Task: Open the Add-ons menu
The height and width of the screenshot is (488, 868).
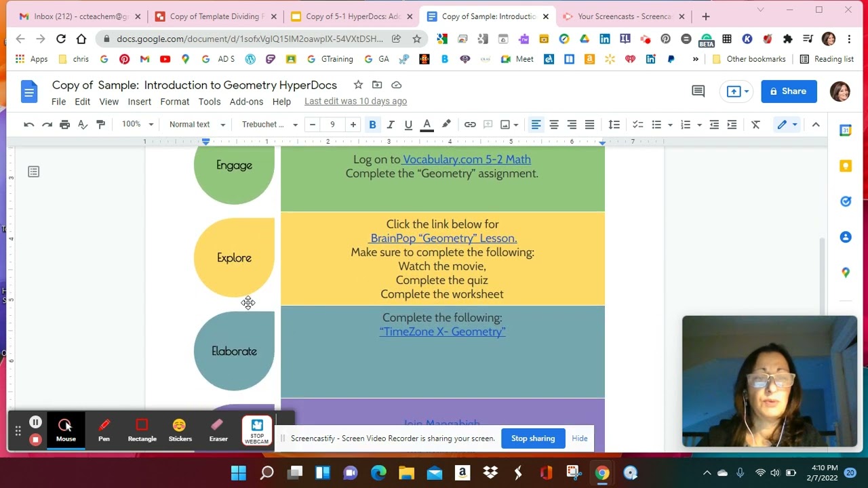Action: (x=246, y=102)
